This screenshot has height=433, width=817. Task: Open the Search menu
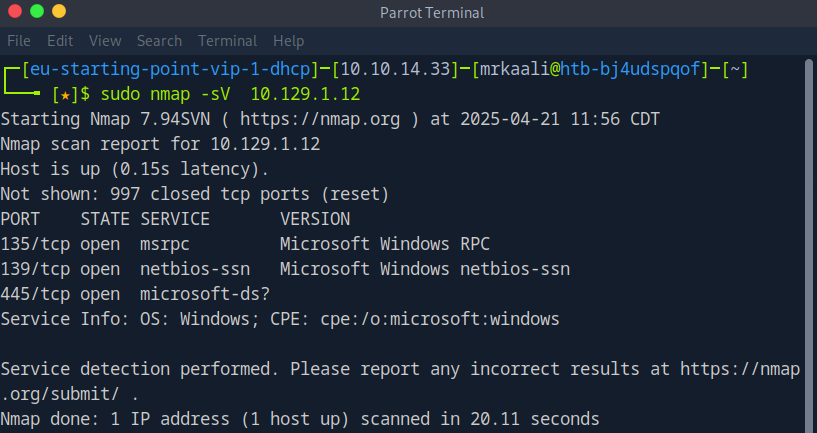point(159,41)
